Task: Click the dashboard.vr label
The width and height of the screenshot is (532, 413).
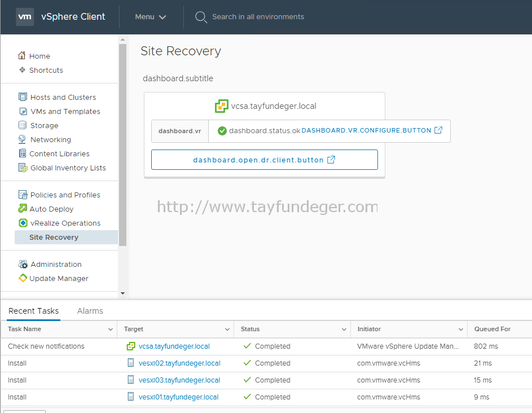Action: point(180,131)
